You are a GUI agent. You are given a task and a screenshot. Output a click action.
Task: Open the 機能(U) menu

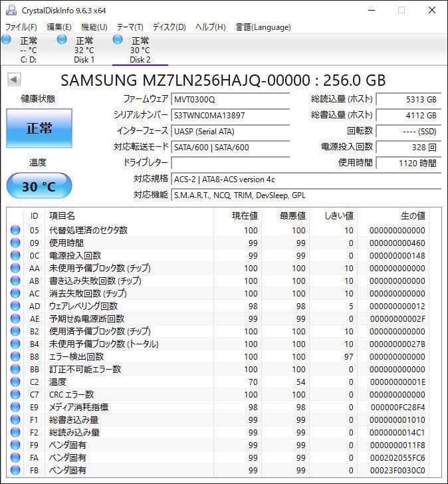coord(94,27)
